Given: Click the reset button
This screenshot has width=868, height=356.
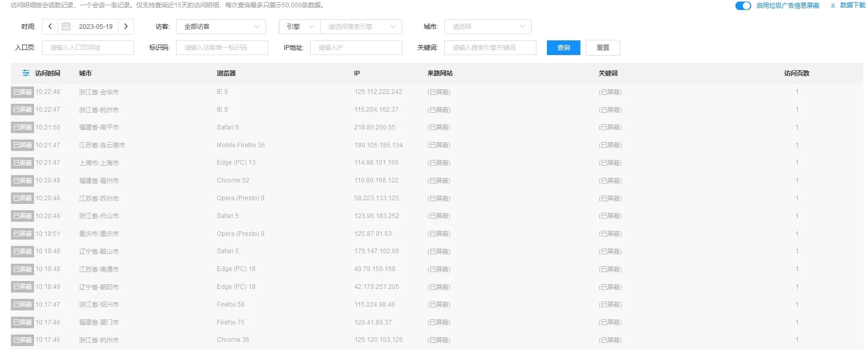Looking at the screenshot, I should pyautogui.click(x=602, y=48).
